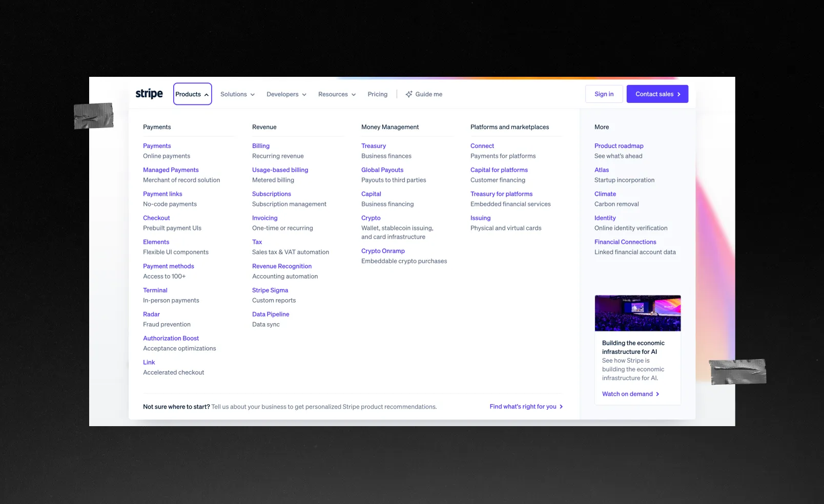
Task: Select Capital for platforms
Action: [x=499, y=170]
